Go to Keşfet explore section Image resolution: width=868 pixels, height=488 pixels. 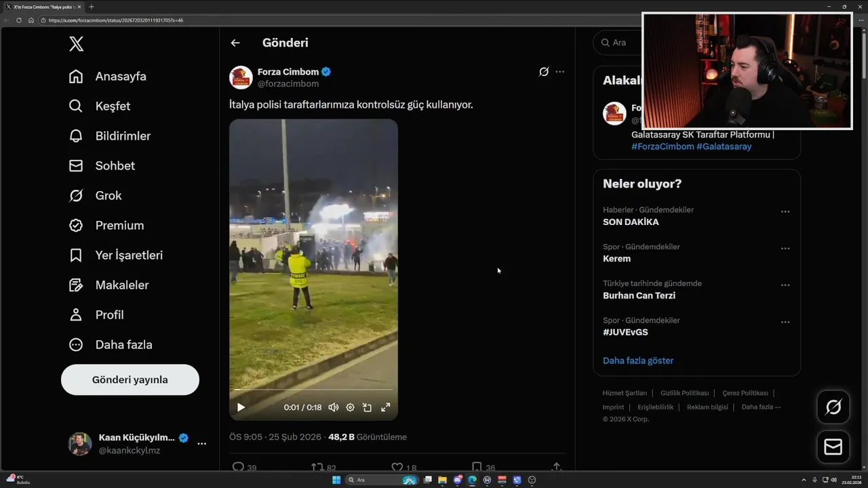[x=100, y=106]
